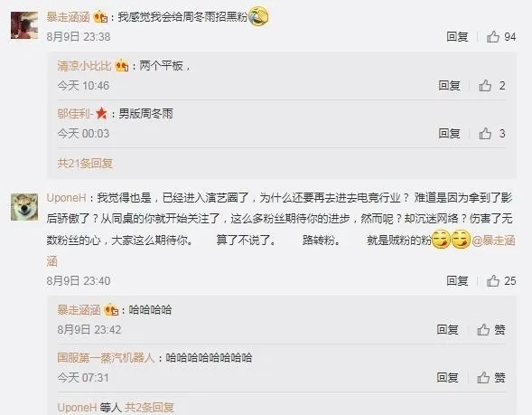532x415 pixels.
Task: Visit 国服第一蒸汽机器人's profile via username
Action: click(106, 358)
